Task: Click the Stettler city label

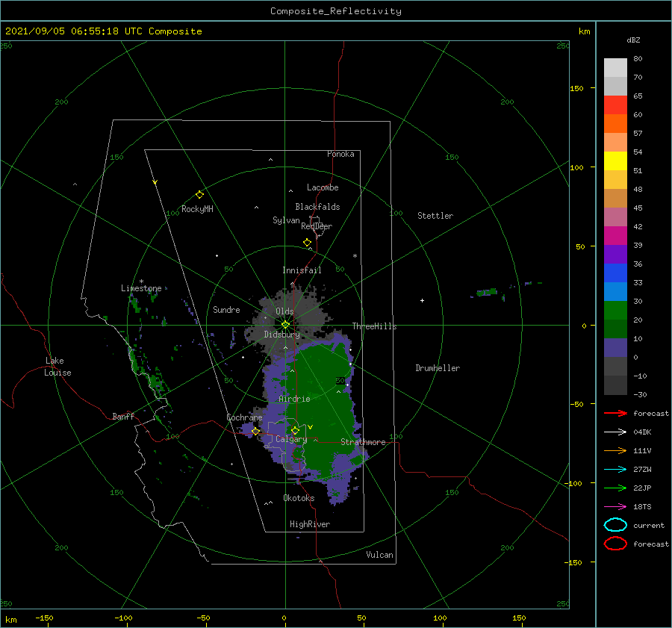Action: (x=435, y=216)
